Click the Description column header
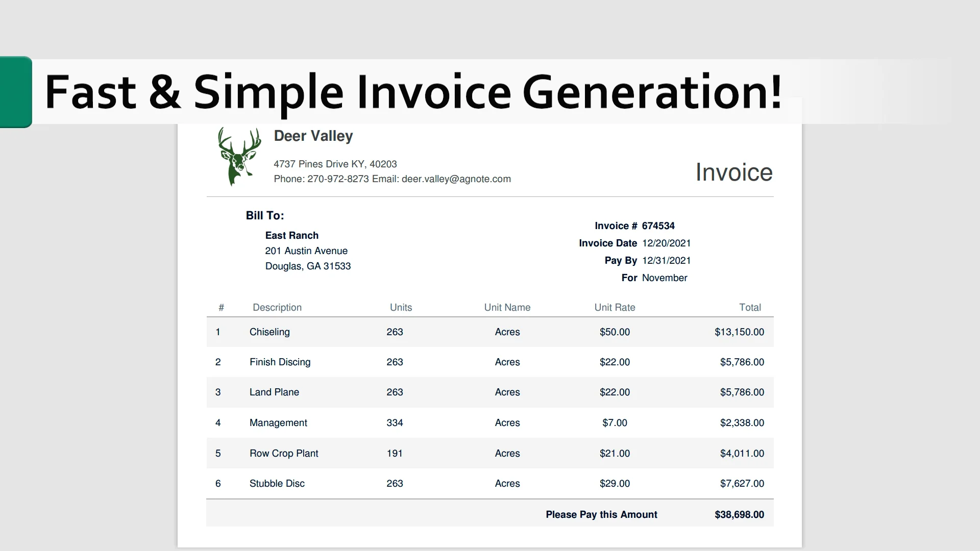This screenshot has height=551, width=980. [x=277, y=307]
